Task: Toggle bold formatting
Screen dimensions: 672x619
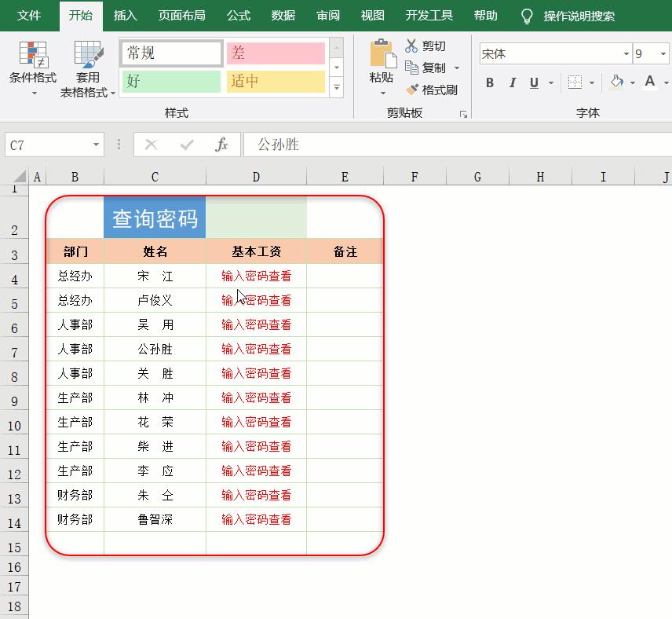Action: (488, 82)
